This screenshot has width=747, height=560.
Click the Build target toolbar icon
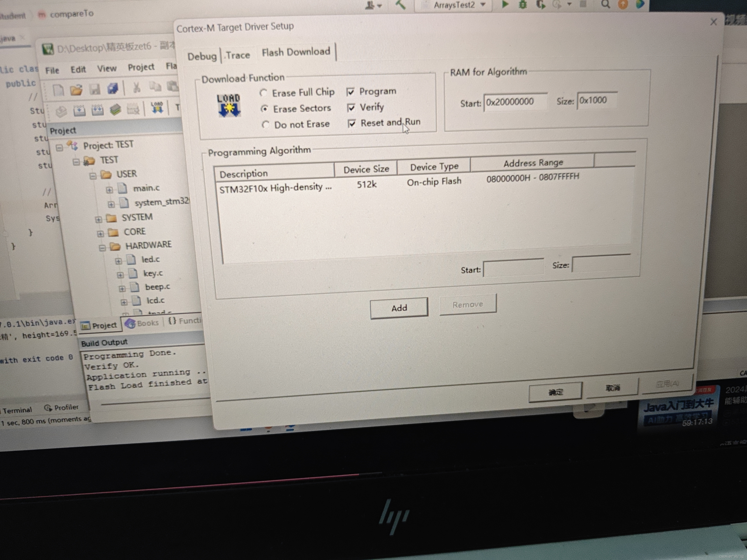pyautogui.click(x=79, y=111)
